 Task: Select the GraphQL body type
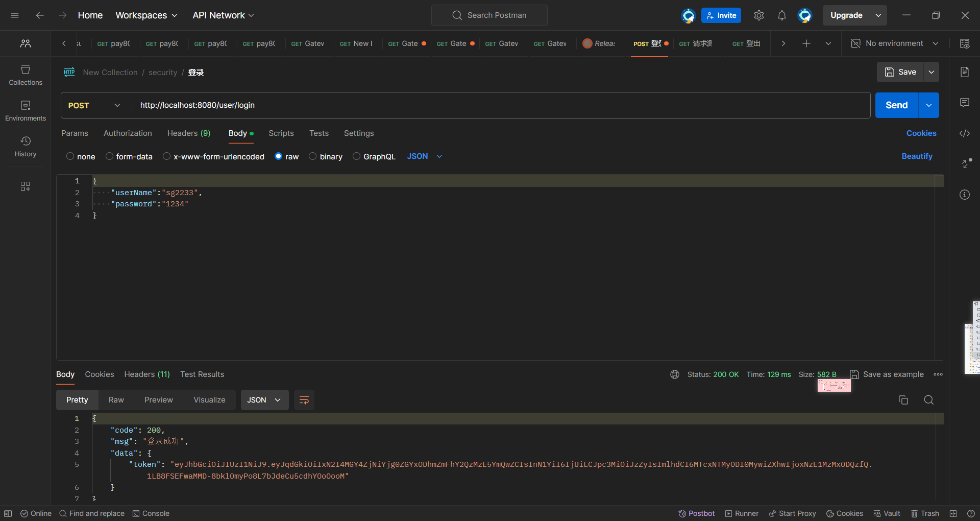click(x=356, y=156)
